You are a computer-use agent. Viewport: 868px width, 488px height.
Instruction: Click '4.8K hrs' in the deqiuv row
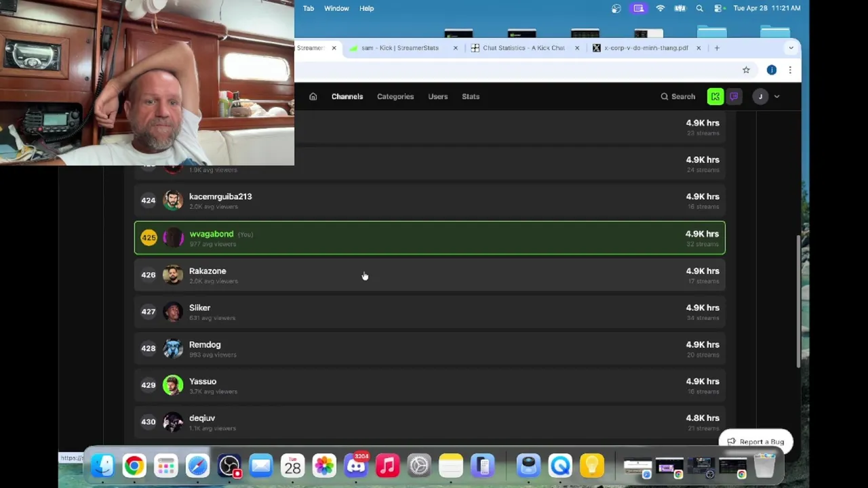point(703,418)
